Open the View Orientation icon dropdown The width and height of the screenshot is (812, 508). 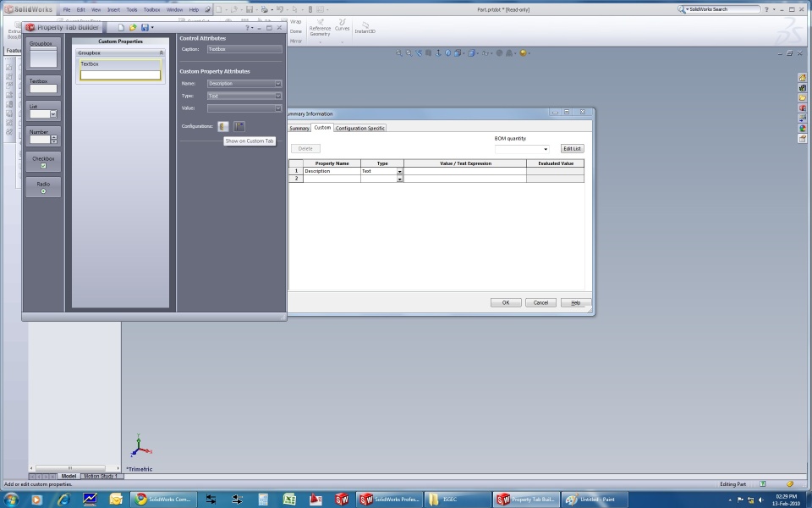[458, 52]
